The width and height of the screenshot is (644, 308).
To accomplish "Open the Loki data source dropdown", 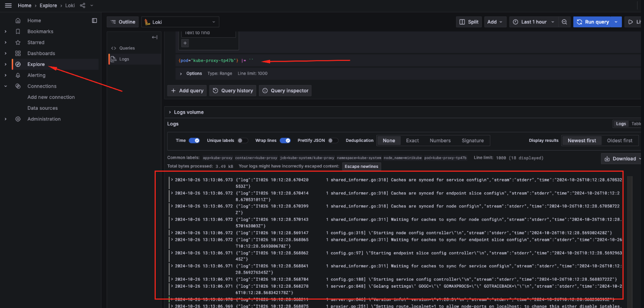I will (x=180, y=22).
